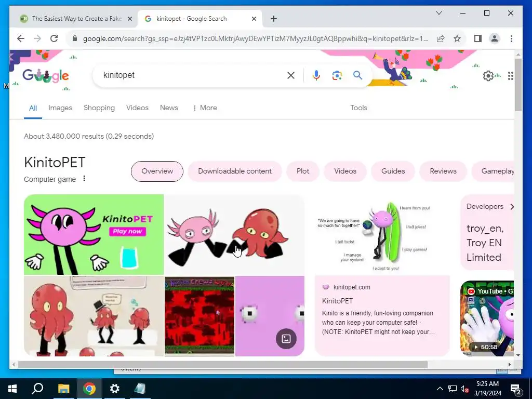Close the kinitopet Google Search tab
532x399 pixels.
(254, 19)
